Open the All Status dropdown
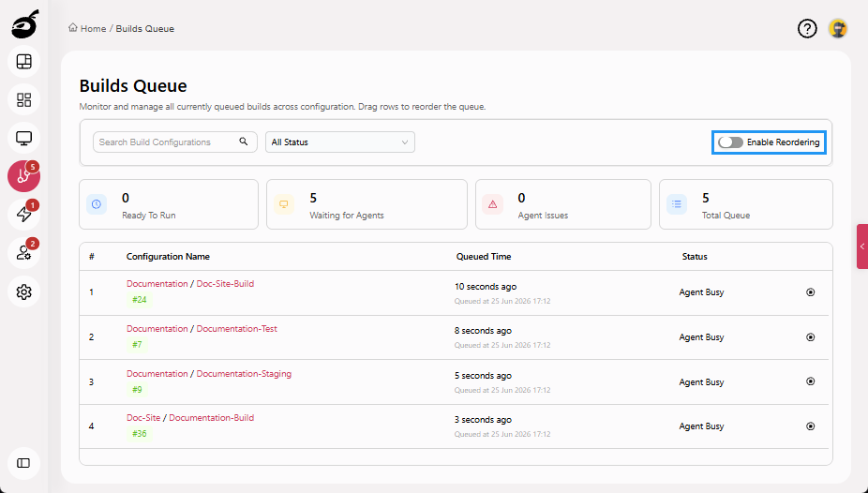Image resolution: width=868 pixels, height=493 pixels. click(x=340, y=142)
